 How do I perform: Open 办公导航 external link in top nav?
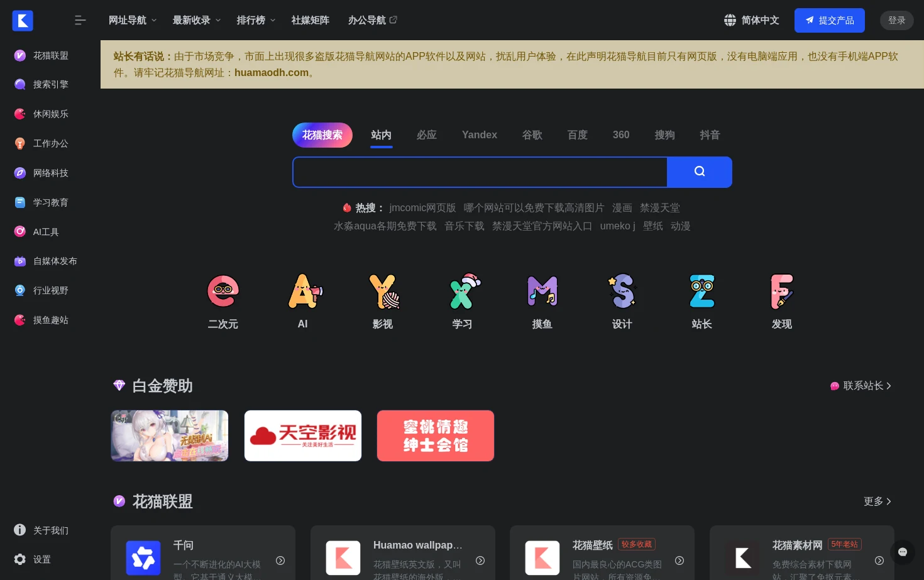373,20
